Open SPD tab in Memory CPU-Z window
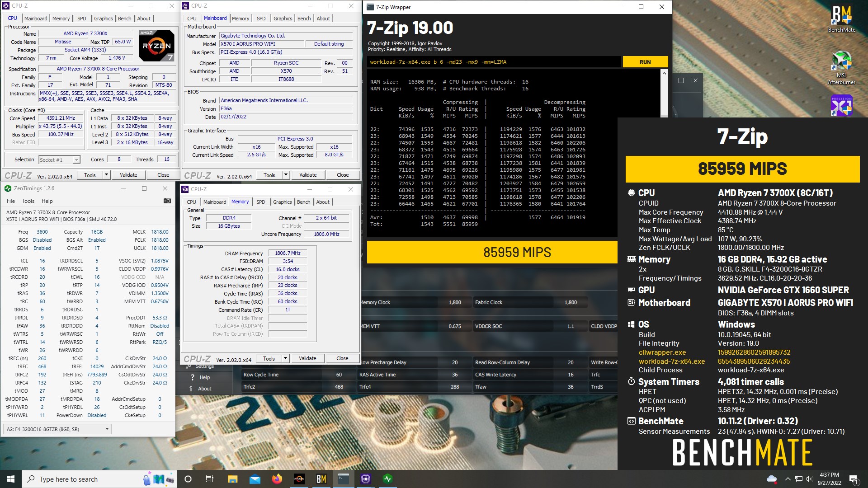 [261, 202]
